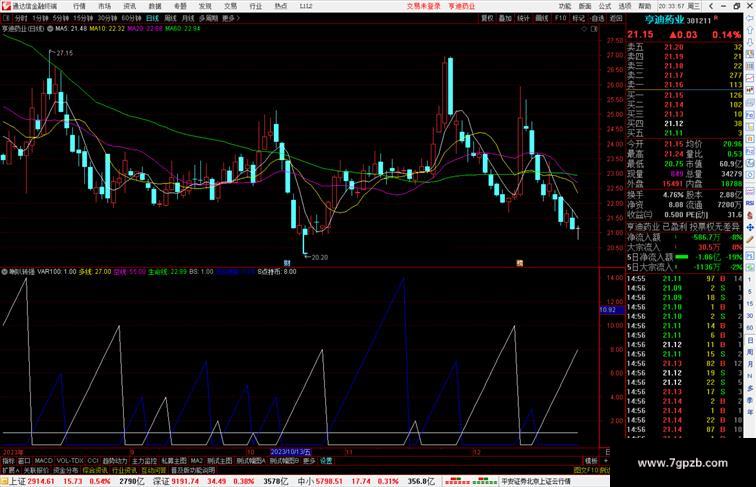Screen dimensions: 756x487
Task: Click the stock name 亨迪药业 quote header
Action: [x=664, y=20]
